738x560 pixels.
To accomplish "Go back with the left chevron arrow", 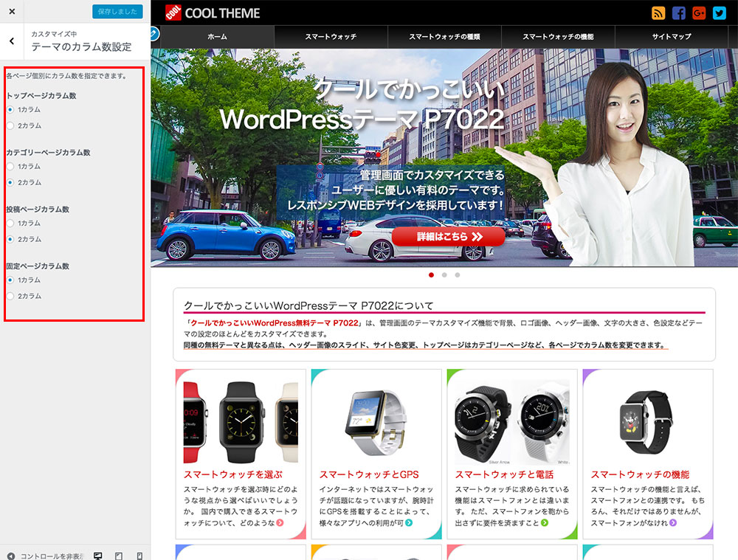I will pos(12,41).
